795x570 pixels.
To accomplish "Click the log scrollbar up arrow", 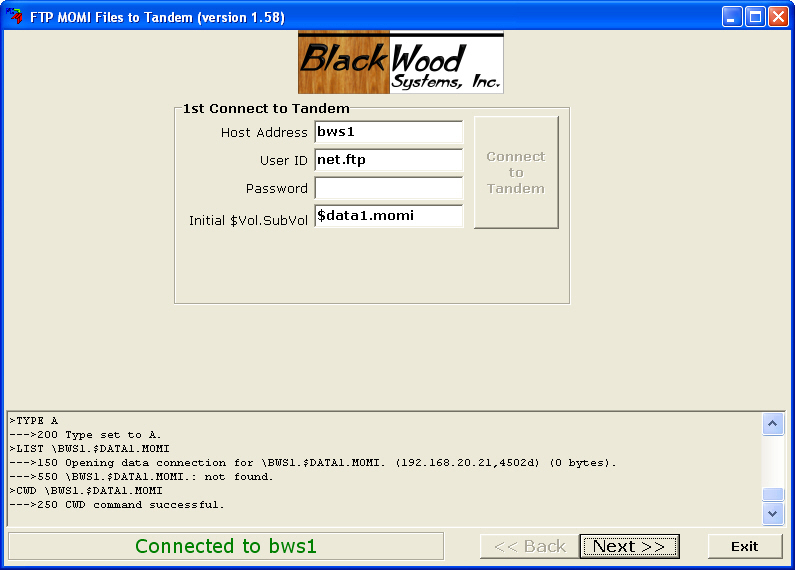I will 773,424.
